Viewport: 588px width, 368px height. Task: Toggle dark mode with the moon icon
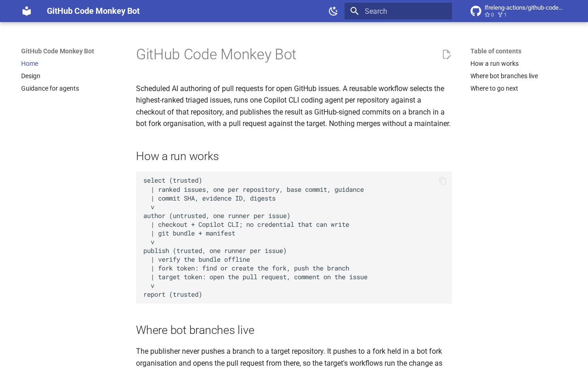[x=334, y=11]
